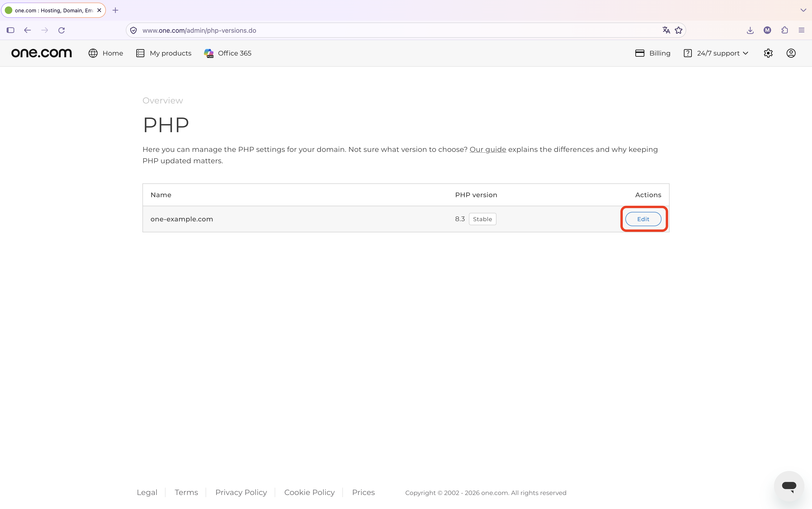This screenshot has width=812, height=509.
Task: Open the browser downloads icon
Action: [750, 30]
